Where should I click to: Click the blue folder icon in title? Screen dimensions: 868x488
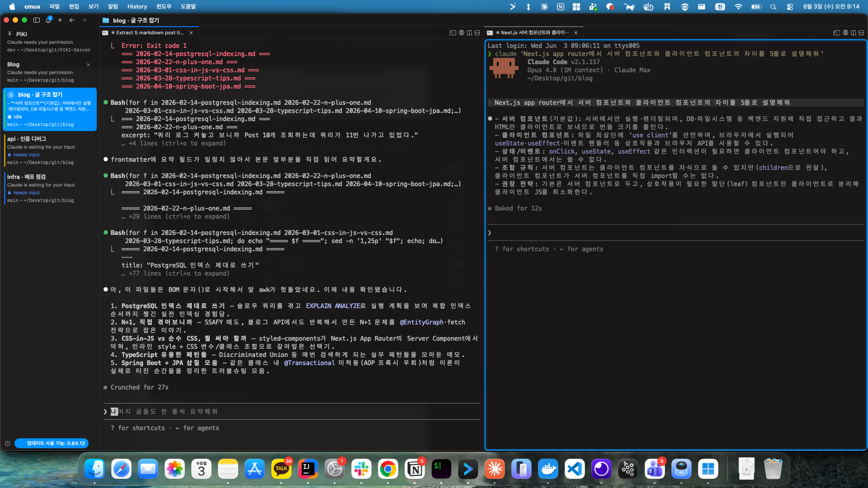(106, 20)
